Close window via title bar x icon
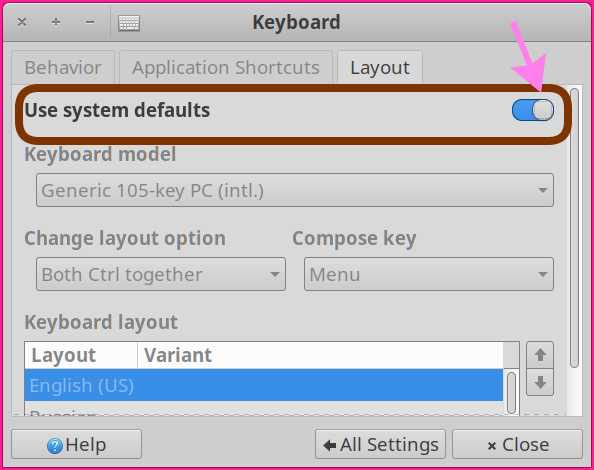Viewport: 594px width, 470px height. coord(22,22)
